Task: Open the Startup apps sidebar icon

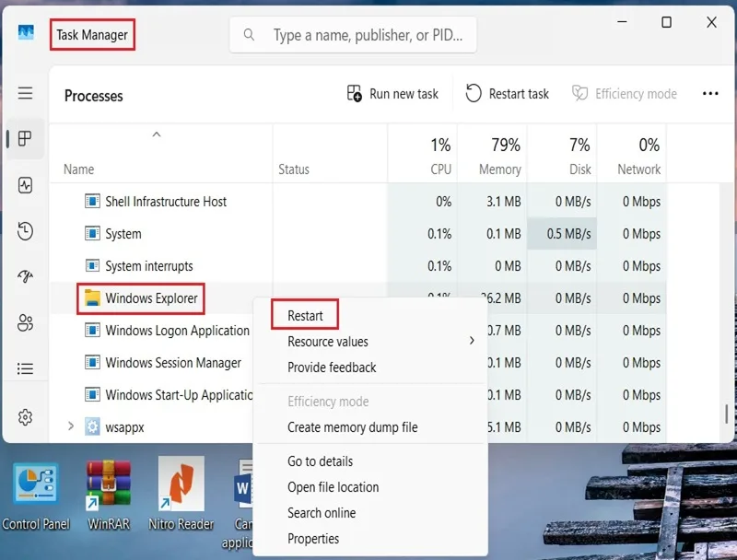Action: click(x=26, y=276)
